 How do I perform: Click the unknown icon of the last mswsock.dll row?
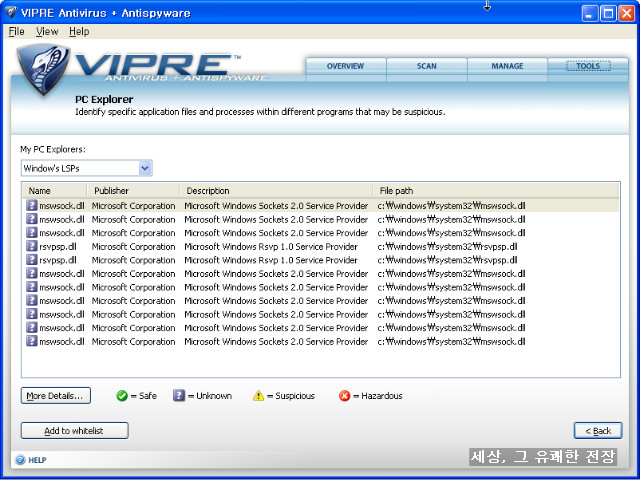32,341
